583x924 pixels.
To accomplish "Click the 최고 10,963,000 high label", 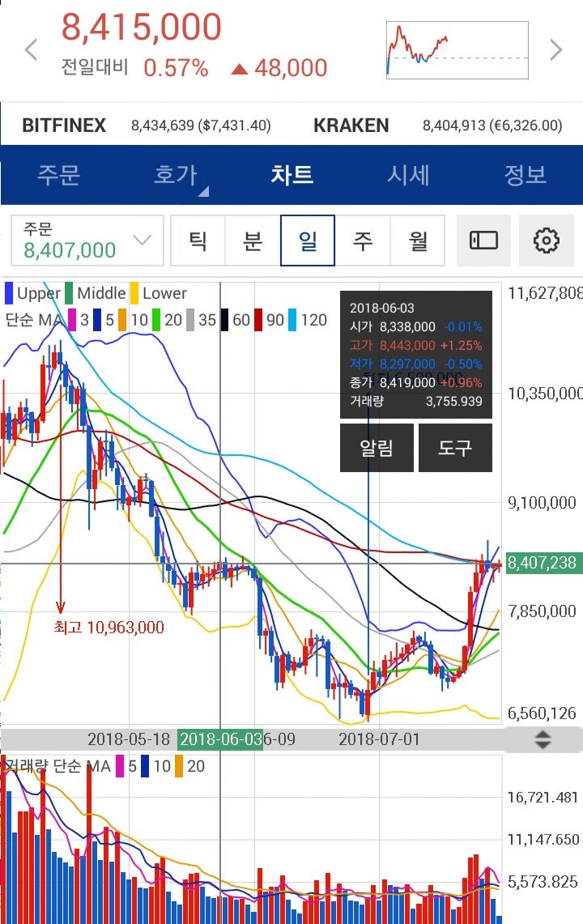I will point(109,628).
